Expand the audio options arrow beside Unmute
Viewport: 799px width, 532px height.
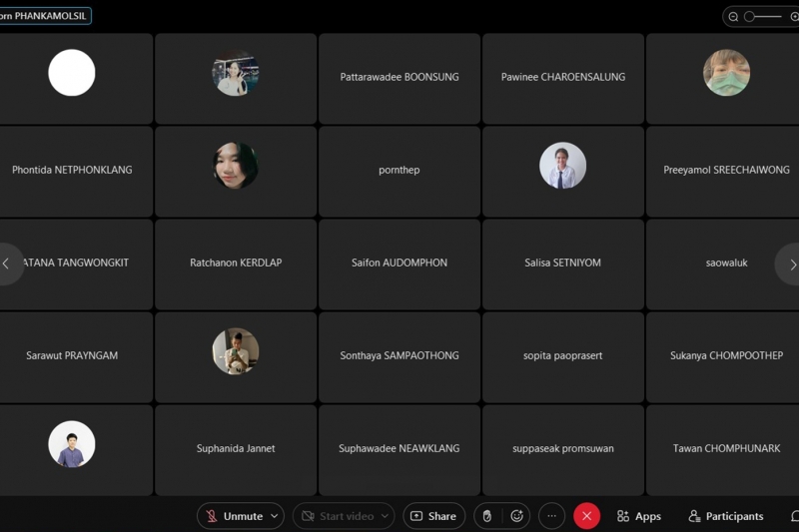click(275, 516)
